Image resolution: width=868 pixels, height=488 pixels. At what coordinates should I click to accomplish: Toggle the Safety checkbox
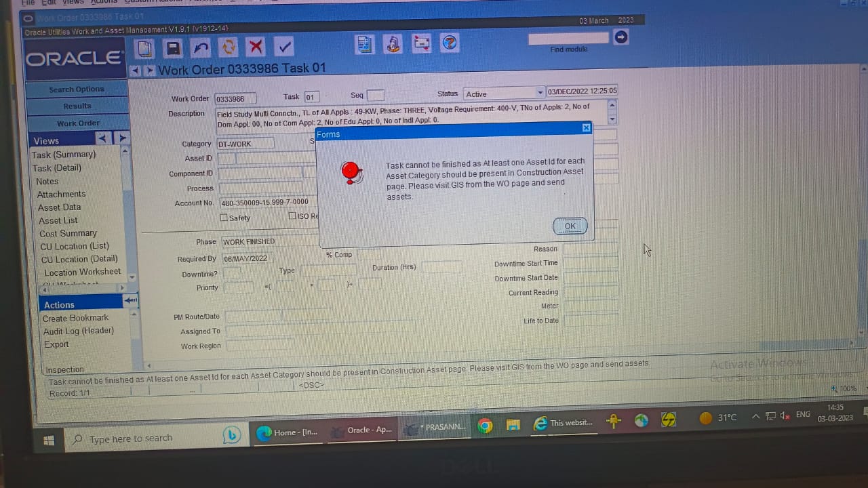(x=224, y=218)
